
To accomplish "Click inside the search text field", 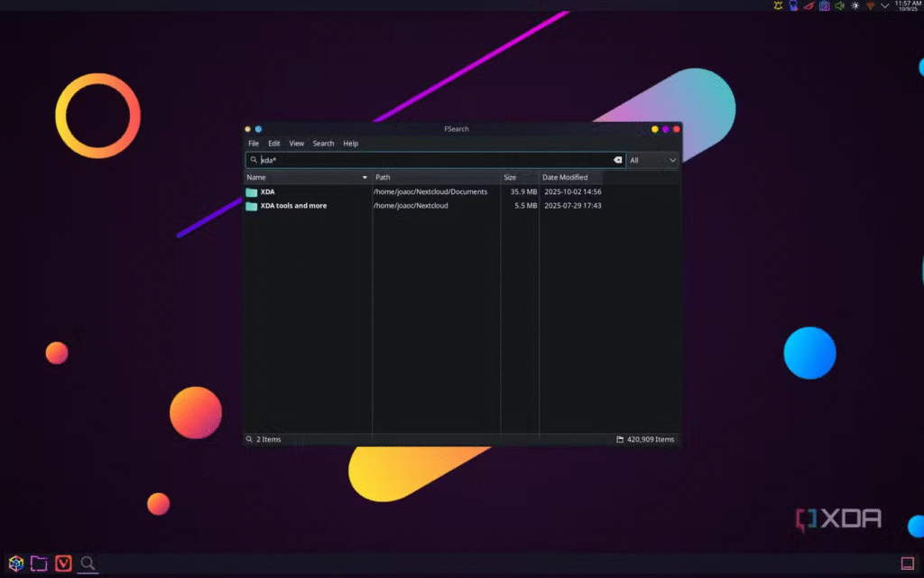I will [433, 160].
